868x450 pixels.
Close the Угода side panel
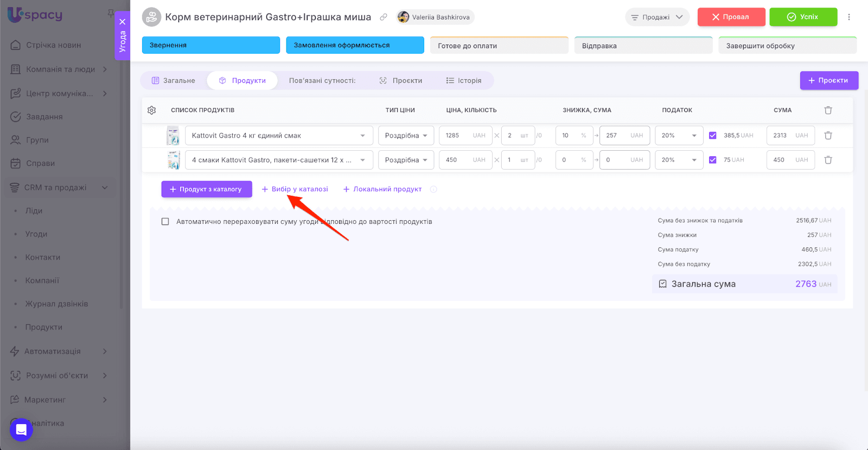click(123, 22)
